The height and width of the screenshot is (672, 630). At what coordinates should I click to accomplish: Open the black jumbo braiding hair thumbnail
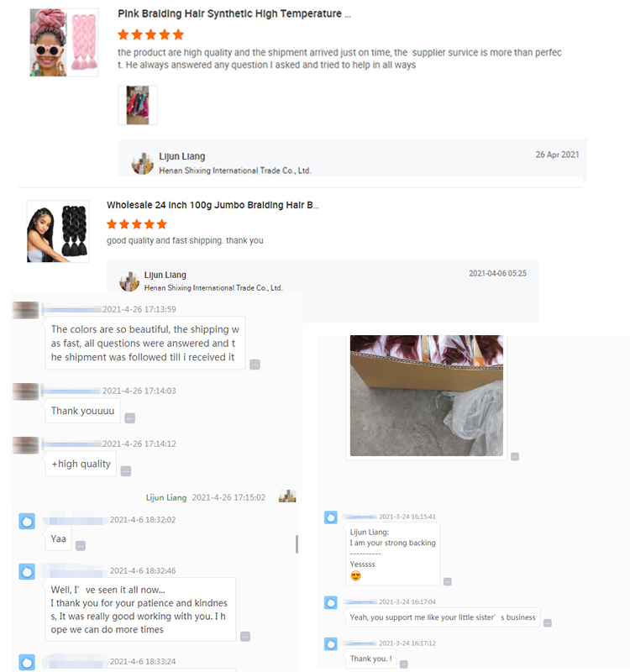tap(58, 232)
